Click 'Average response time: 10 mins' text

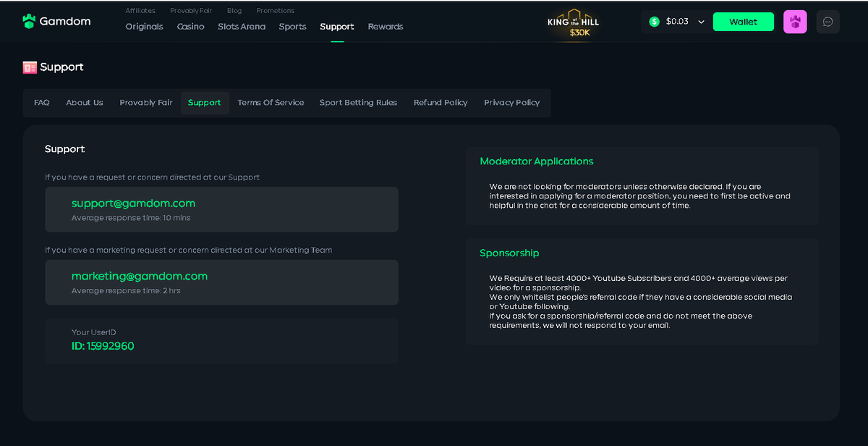131,218
